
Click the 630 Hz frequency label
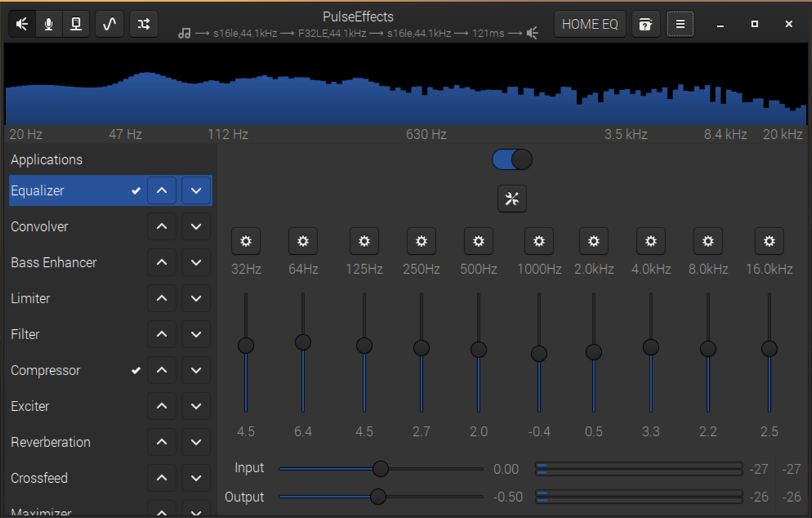(x=426, y=134)
